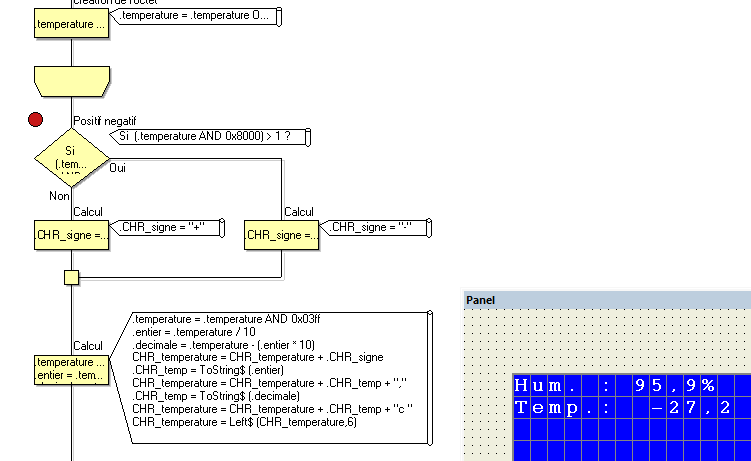Click the small branch junction square
Screen dimensions: 751x461
coord(71,278)
